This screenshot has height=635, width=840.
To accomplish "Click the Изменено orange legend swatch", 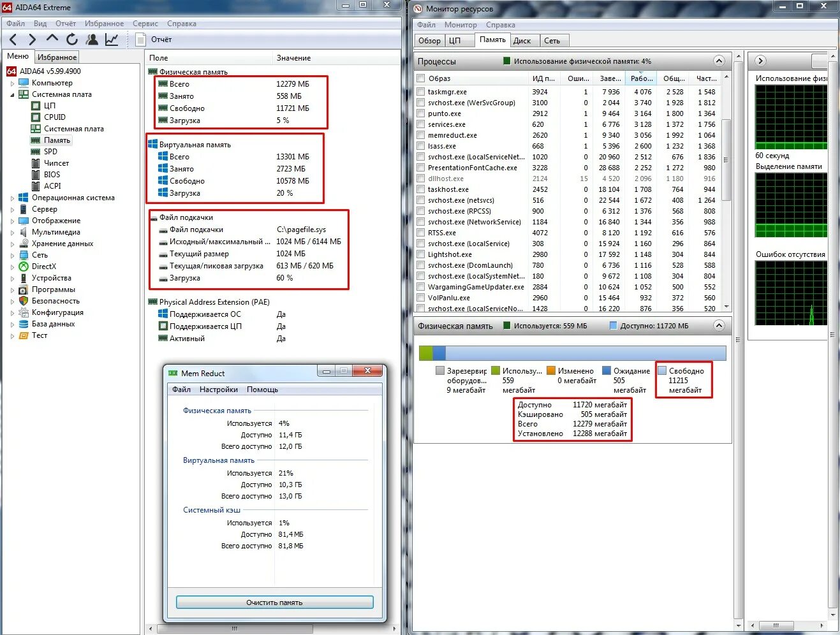I will click(551, 370).
